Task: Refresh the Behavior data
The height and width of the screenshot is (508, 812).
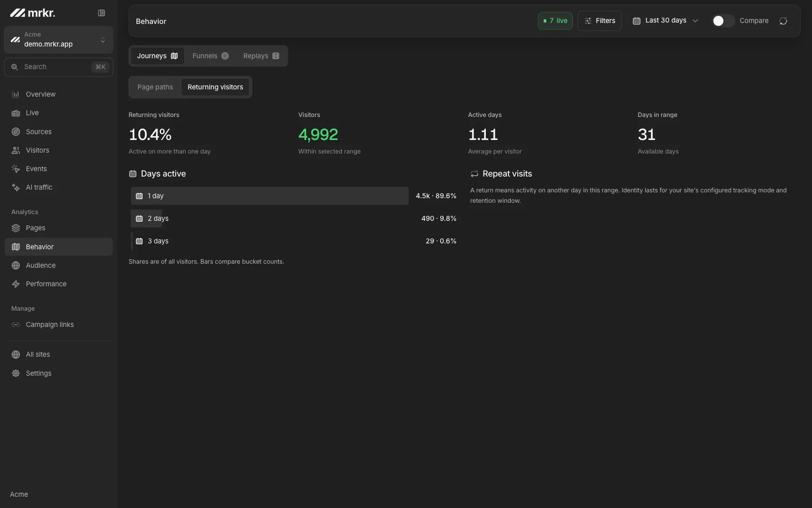Action: coord(783,21)
